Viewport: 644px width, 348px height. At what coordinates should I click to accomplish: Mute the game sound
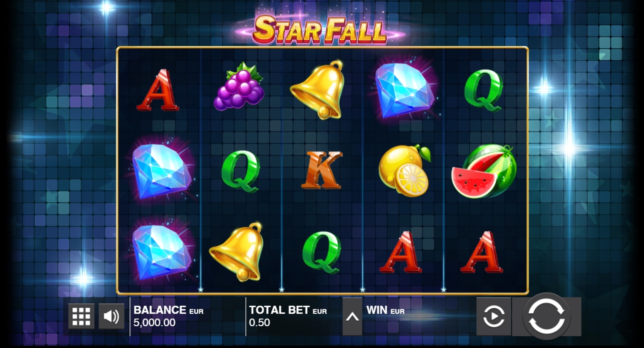tap(111, 316)
